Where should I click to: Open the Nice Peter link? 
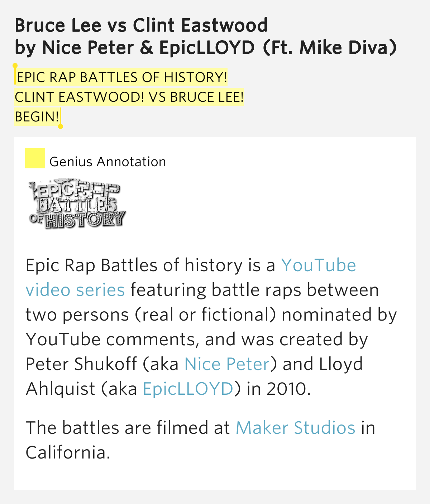pyautogui.click(x=227, y=364)
